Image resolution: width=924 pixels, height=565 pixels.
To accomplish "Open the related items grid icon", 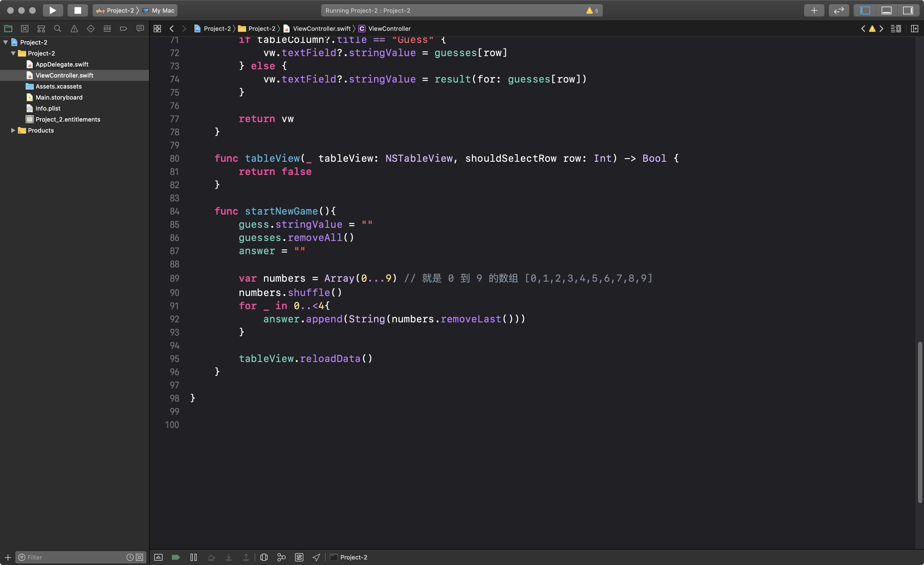I will (x=157, y=29).
